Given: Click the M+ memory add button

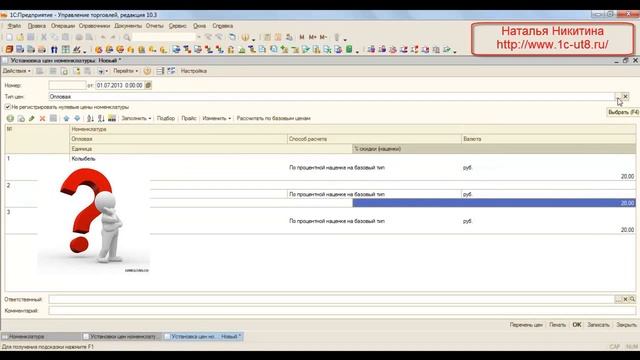Looking at the screenshot, I should tap(312, 37).
